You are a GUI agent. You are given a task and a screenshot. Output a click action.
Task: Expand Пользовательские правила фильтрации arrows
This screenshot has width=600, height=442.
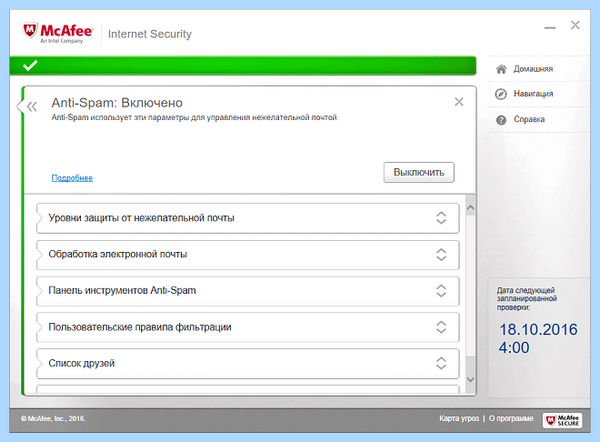coord(441,327)
